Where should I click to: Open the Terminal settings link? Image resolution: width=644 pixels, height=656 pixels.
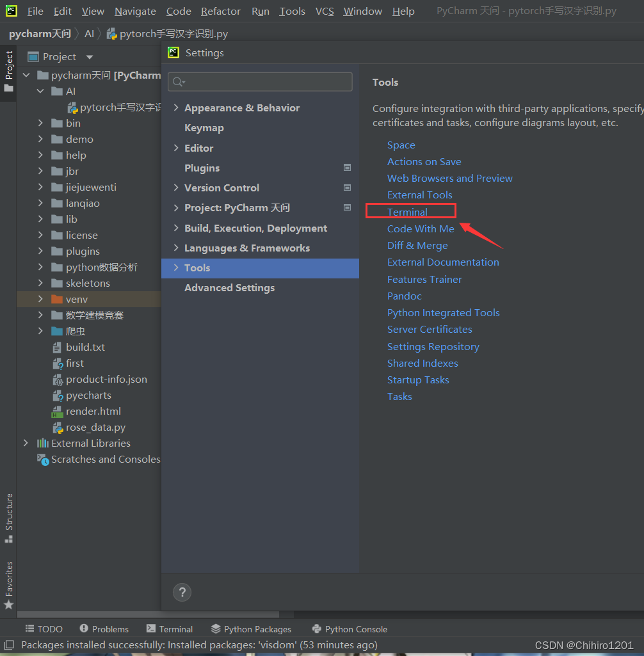coord(407,212)
